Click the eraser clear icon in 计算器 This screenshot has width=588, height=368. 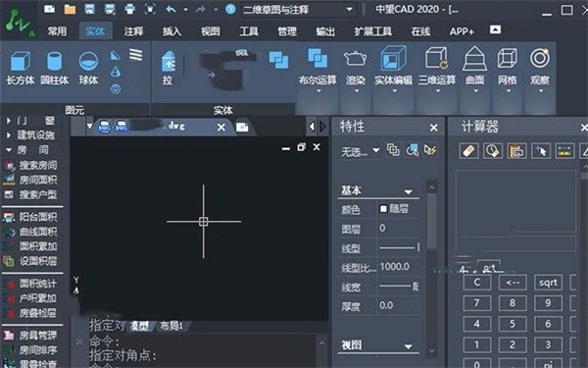click(x=468, y=151)
